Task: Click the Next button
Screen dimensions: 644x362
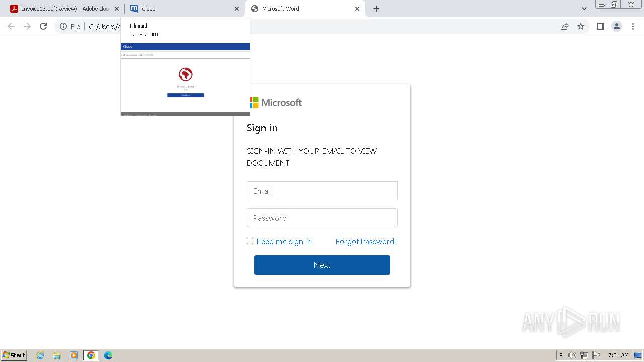Action: point(322,265)
